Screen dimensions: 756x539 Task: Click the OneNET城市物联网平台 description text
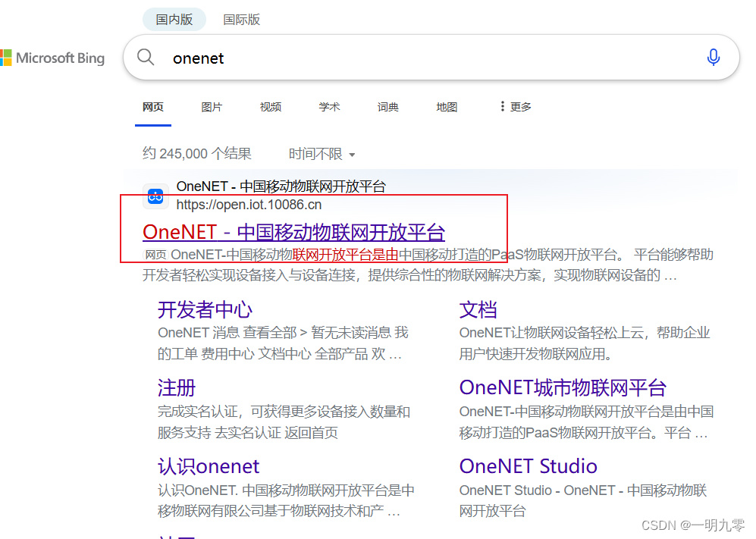coord(586,421)
